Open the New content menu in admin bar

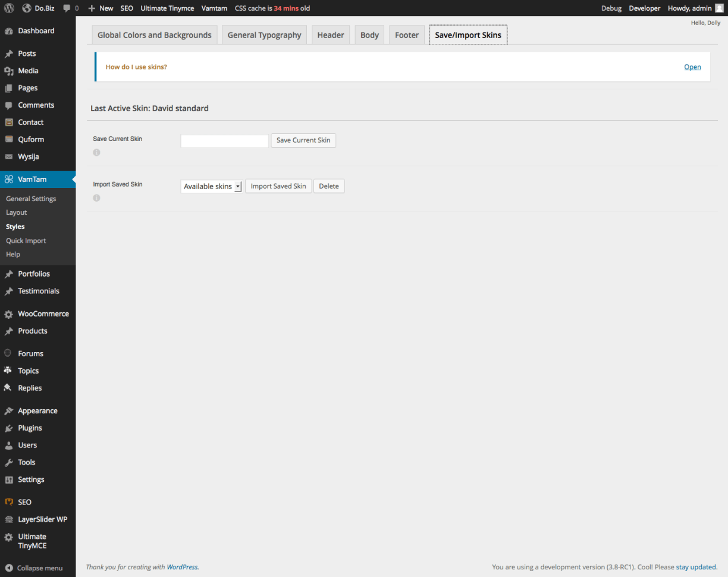[101, 8]
